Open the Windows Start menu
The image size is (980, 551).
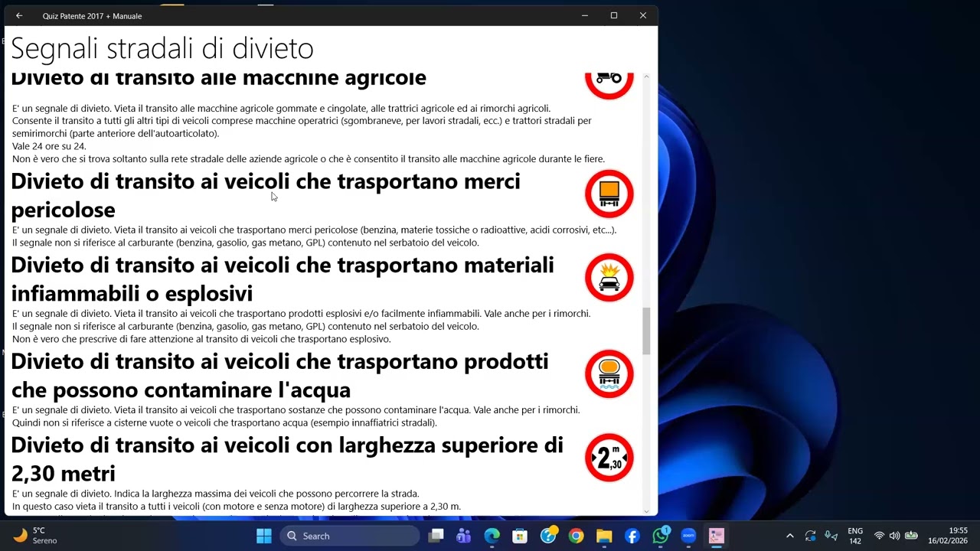tap(264, 536)
